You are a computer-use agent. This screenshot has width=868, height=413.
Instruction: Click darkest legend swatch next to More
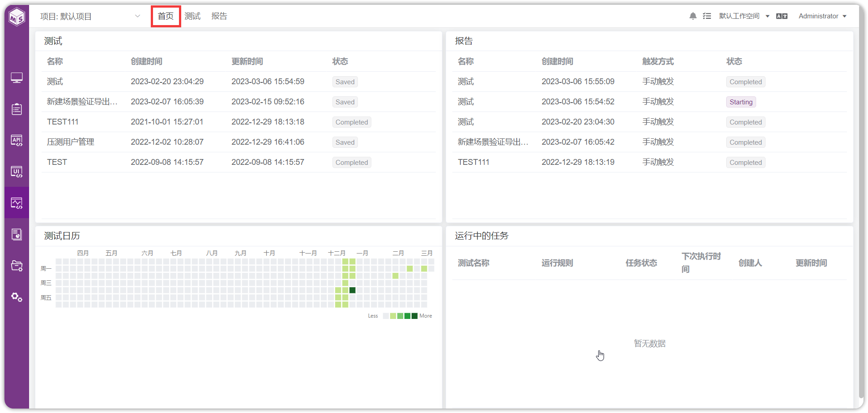coord(414,316)
